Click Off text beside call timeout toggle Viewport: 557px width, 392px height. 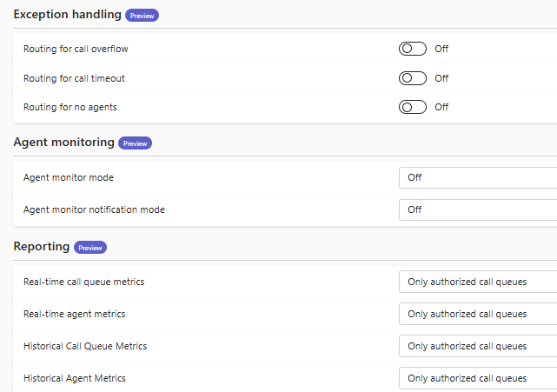point(441,78)
